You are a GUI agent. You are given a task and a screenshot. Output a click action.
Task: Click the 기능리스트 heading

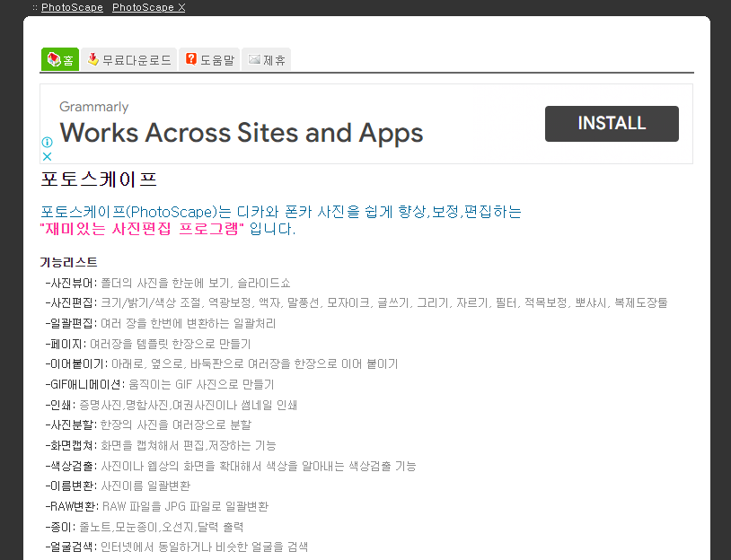click(68, 262)
